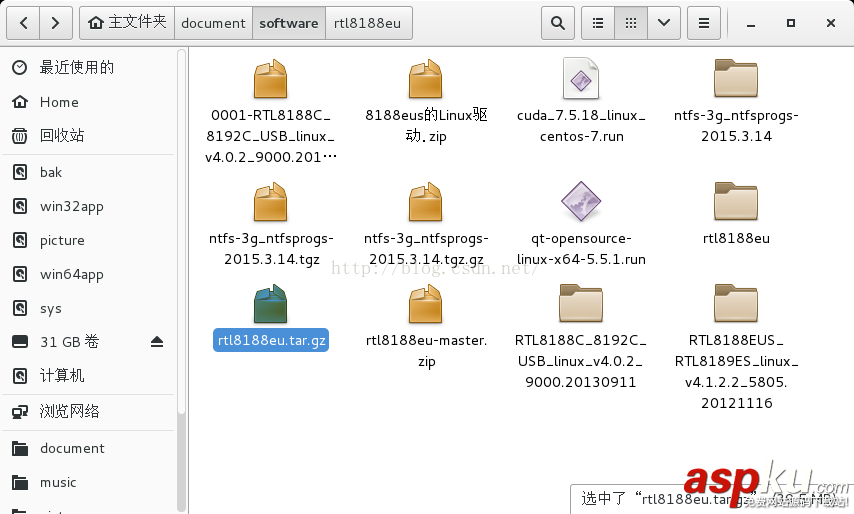Image resolution: width=854 pixels, height=514 pixels.
Task: Select the RTL8188EUS_RTL8189ES_linux folder icon
Action: pyautogui.click(x=736, y=303)
